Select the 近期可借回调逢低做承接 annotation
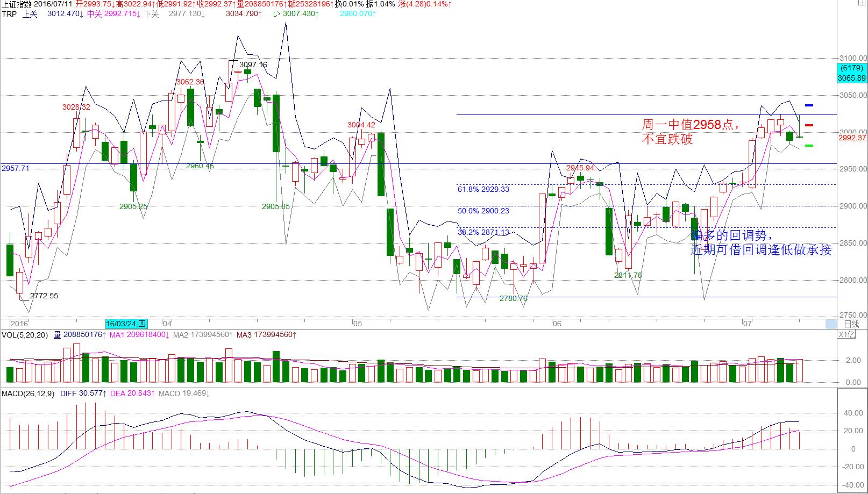868x494 pixels. (761, 250)
